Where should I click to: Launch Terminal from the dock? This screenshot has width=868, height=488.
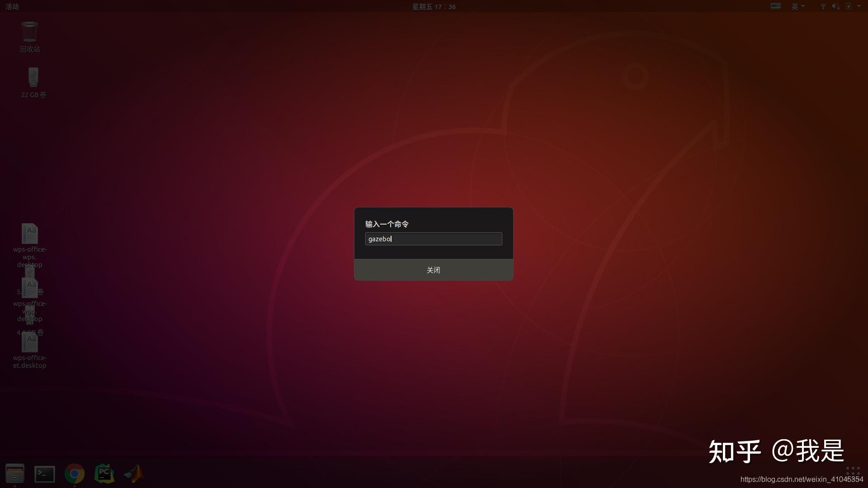[45, 474]
